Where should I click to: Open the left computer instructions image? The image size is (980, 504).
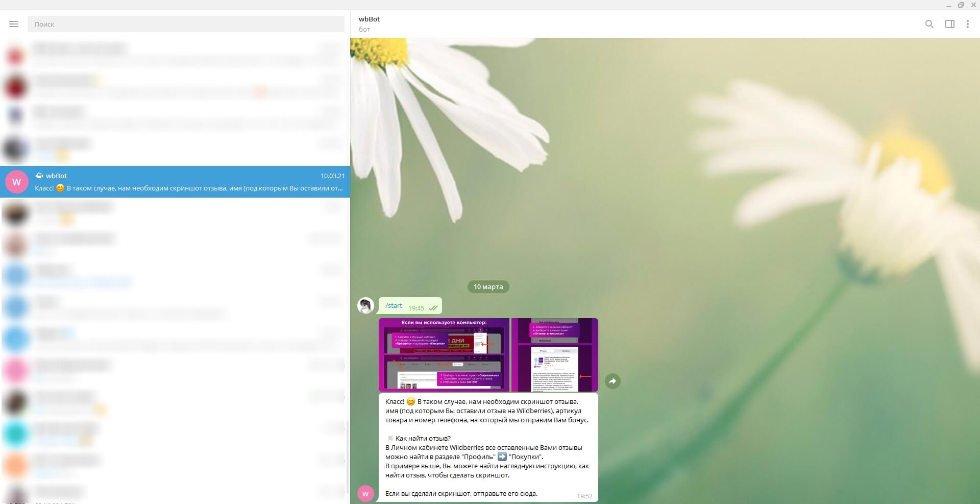pyautogui.click(x=444, y=354)
